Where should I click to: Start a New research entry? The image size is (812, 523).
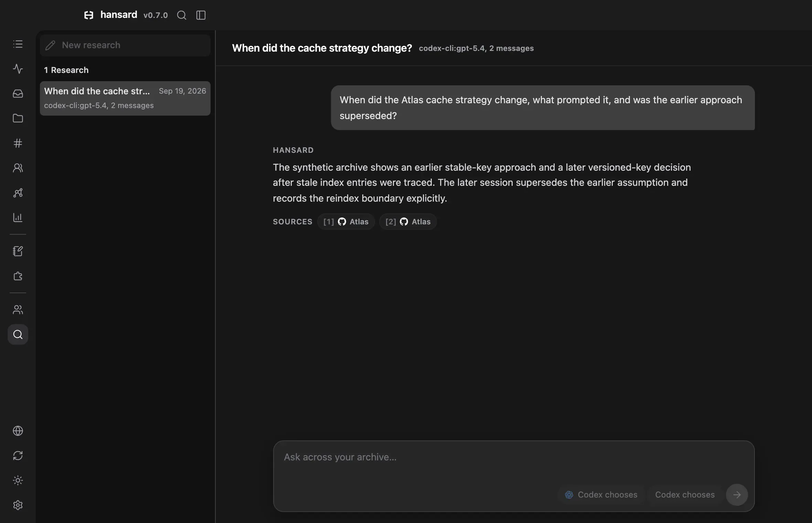coord(125,45)
